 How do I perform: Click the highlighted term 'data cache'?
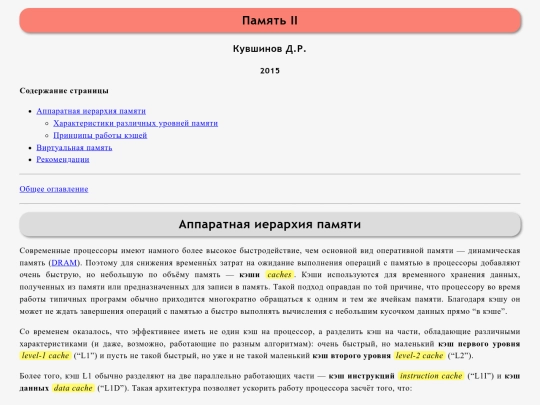pyautogui.click(x=73, y=388)
